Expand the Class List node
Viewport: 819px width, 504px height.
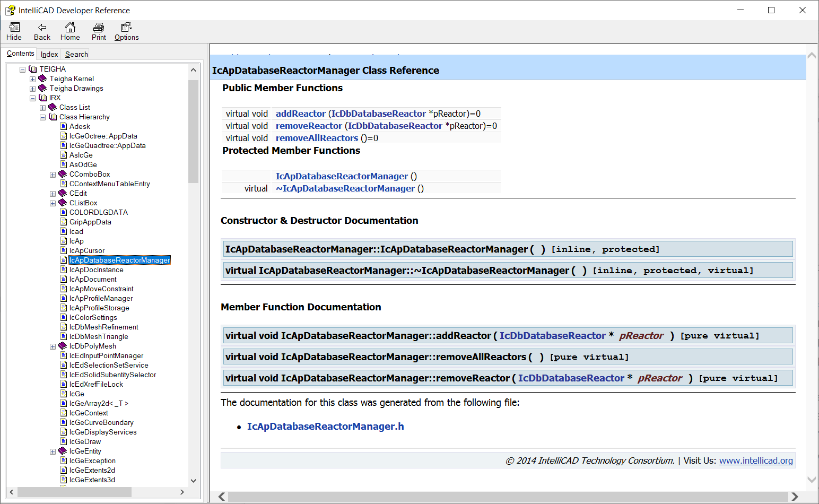coord(43,108)
